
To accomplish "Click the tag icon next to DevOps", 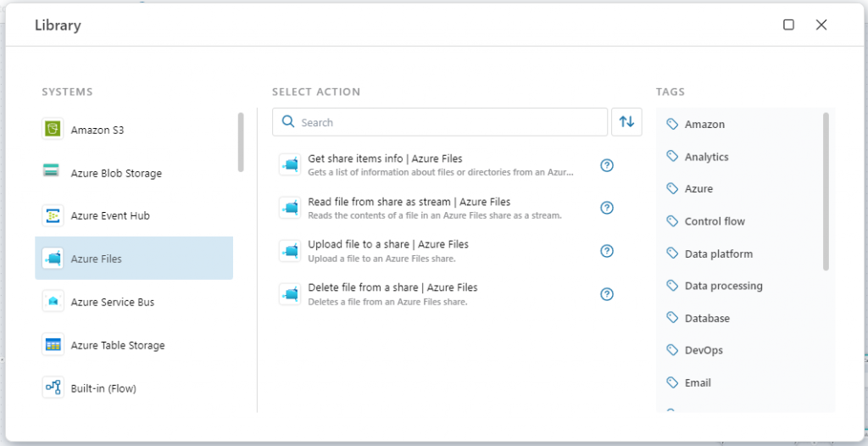I will [672, 350].
